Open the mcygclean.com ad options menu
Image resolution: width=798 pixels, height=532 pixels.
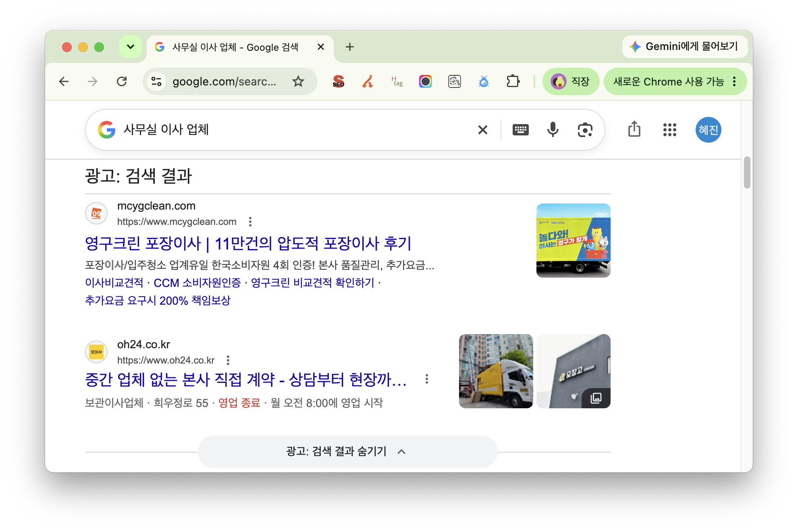pos(250,222)
